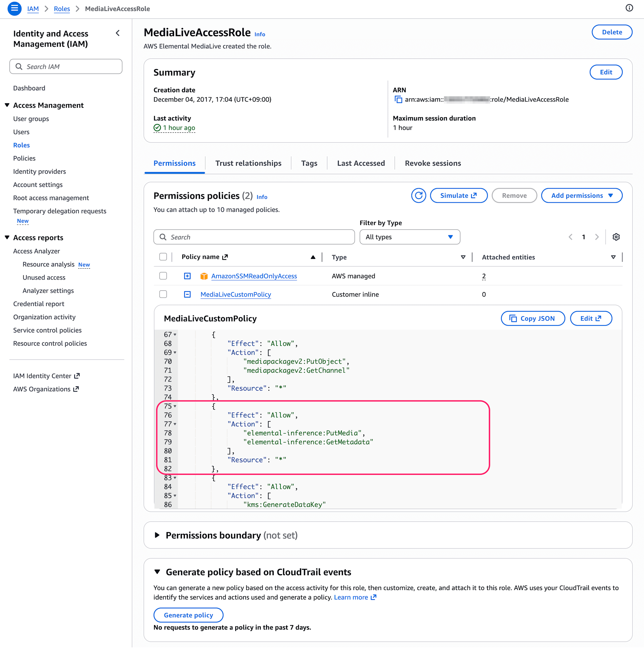The height and width of the screenshot is (657, 644).
Task: Click the Generate policy button
Action: click(189, 615)
